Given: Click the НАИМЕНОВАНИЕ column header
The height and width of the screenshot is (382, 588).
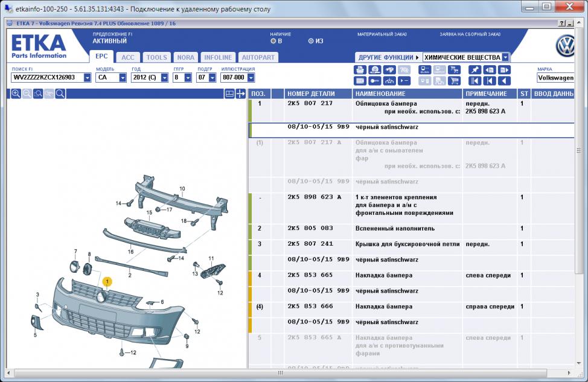Looking at the screenshot, I should 407,94.
